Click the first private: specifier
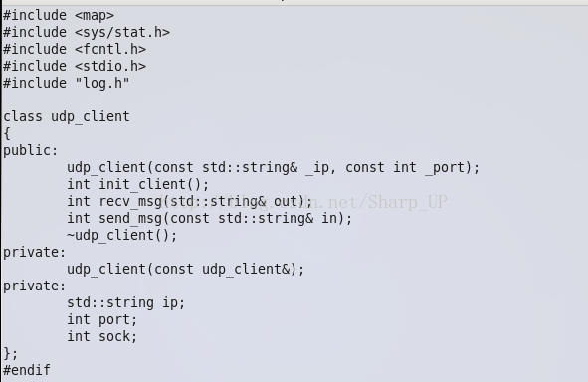The width and height of the screenshot is (588, 382). coord(35,252)
